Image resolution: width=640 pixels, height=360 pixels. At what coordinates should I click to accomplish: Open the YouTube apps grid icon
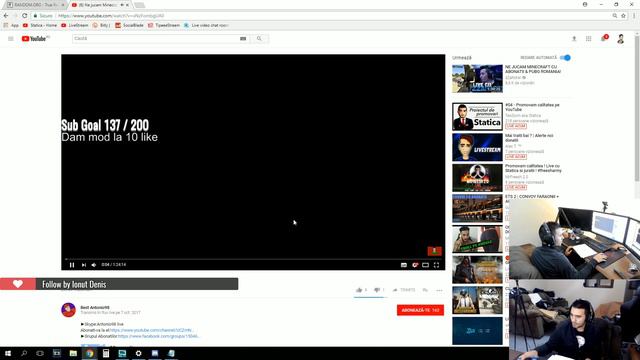pos(589,38)
